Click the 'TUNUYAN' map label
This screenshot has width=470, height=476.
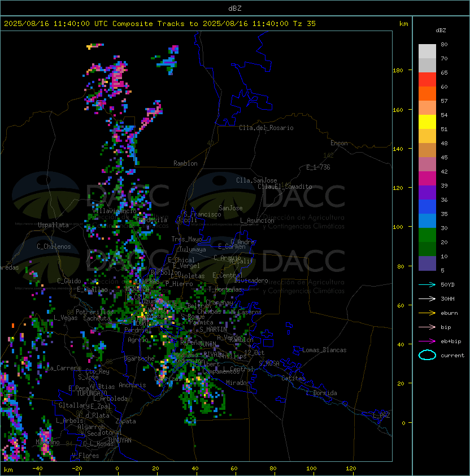point(120,440)
